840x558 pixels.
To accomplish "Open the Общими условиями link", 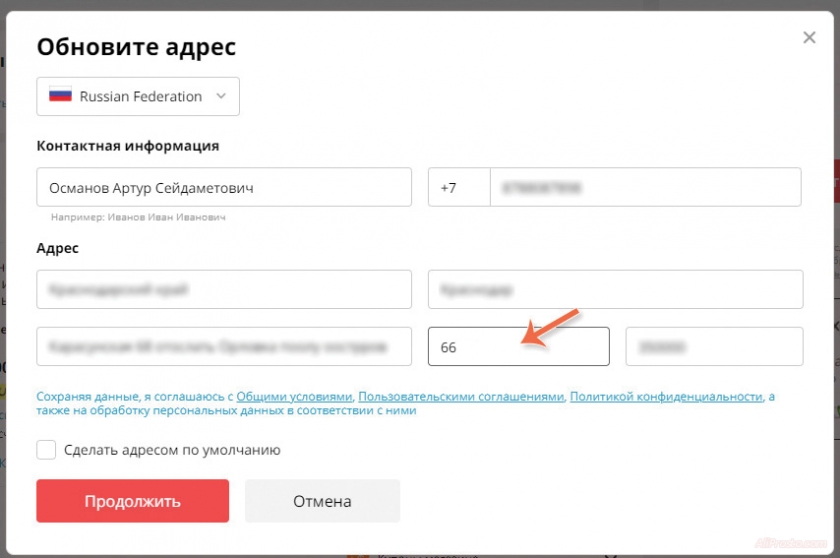I will [x=295, y=396].
